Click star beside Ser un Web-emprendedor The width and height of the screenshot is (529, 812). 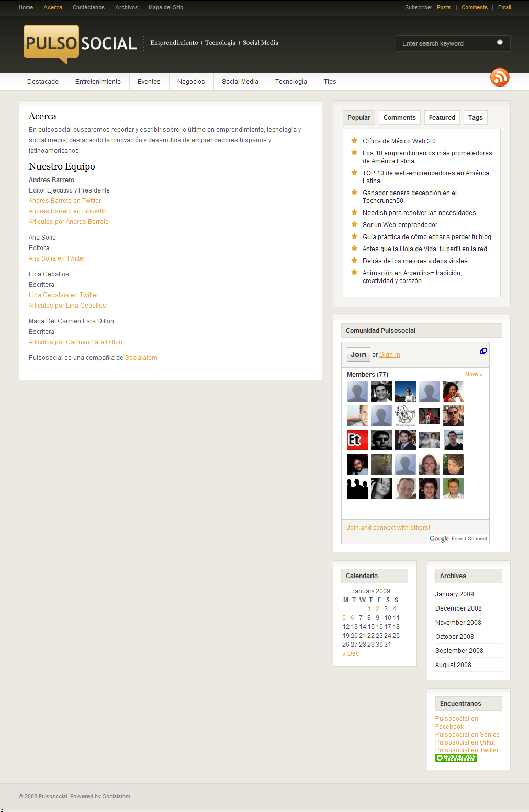click(x=354, y=224)
